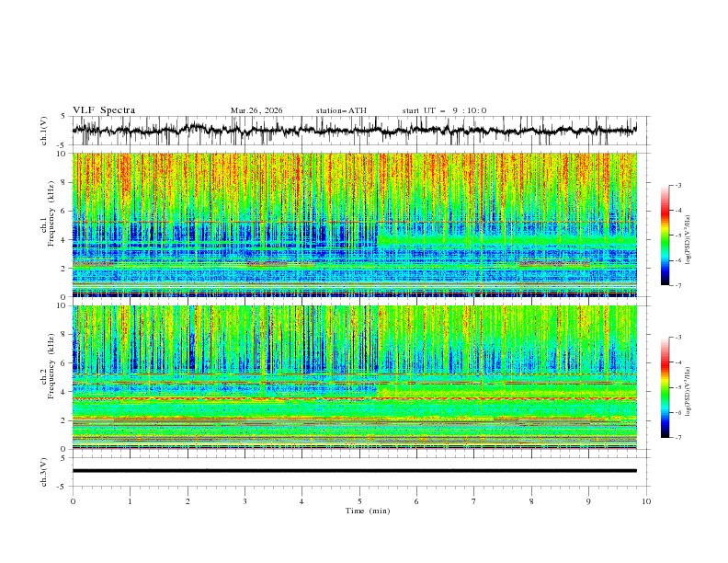The height and width of the screenshot is (563, 728).
Task: Select the date text "Mar.26, 2026"
Action: [256, 110]
